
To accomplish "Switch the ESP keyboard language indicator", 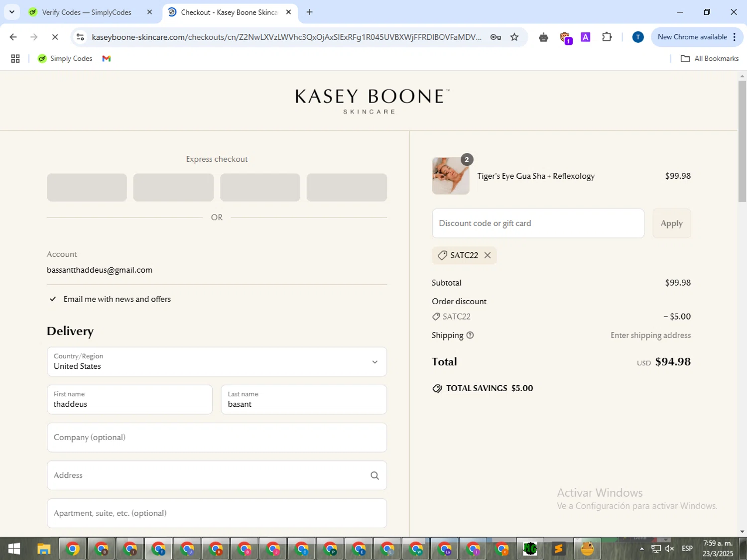I will [x=687, y=549].
